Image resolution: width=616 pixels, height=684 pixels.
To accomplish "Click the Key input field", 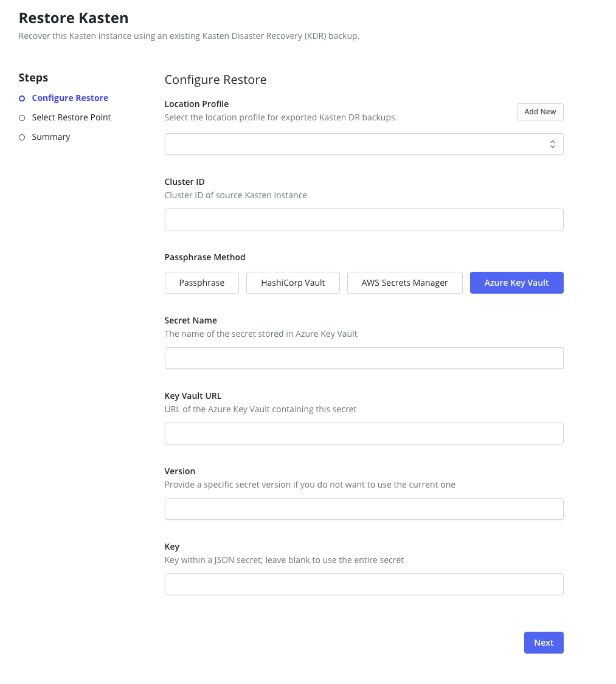I will [x=364, y=584].
